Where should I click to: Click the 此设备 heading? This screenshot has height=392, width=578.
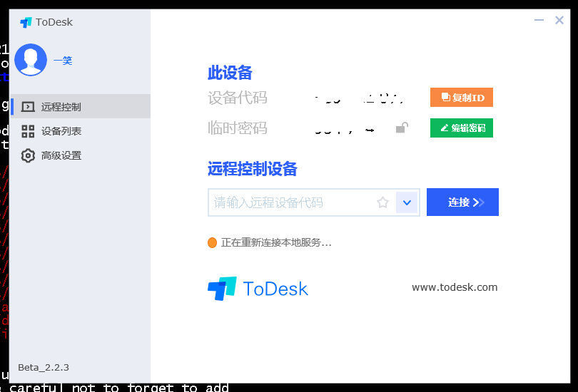pos(230,73)
